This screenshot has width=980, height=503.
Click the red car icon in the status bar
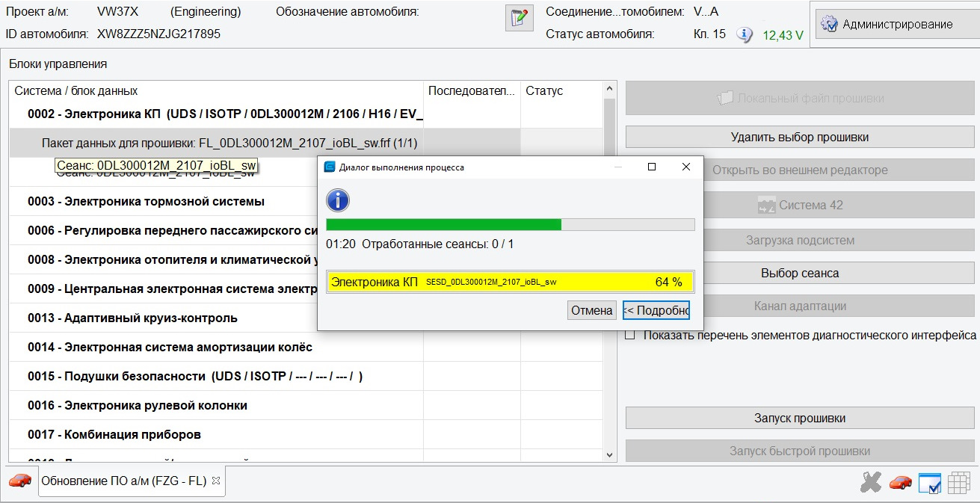901,483
